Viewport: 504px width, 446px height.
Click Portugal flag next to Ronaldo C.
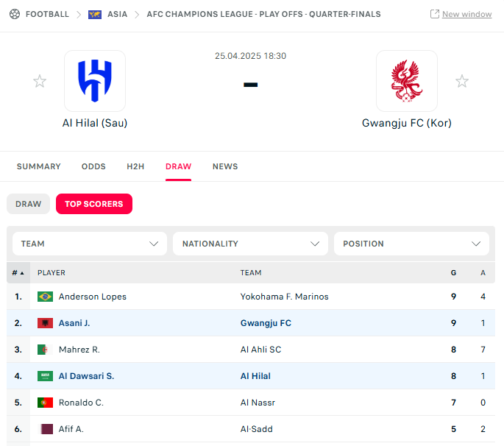46,403
